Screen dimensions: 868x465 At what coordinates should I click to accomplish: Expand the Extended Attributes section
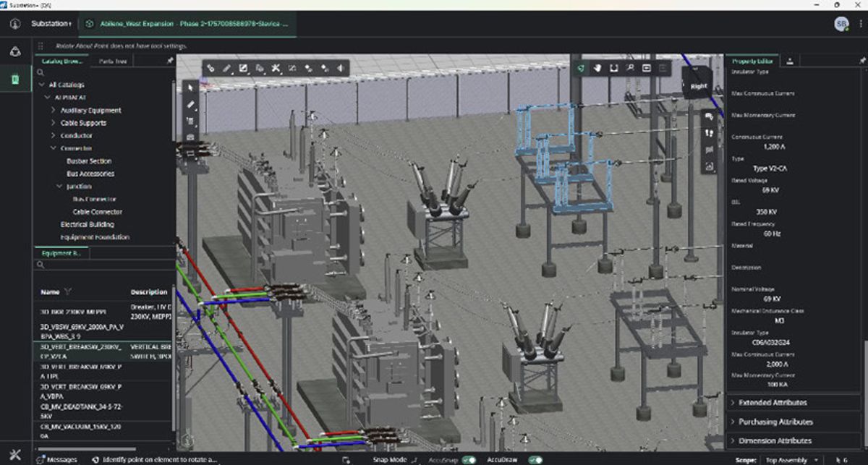coord(773,403)
